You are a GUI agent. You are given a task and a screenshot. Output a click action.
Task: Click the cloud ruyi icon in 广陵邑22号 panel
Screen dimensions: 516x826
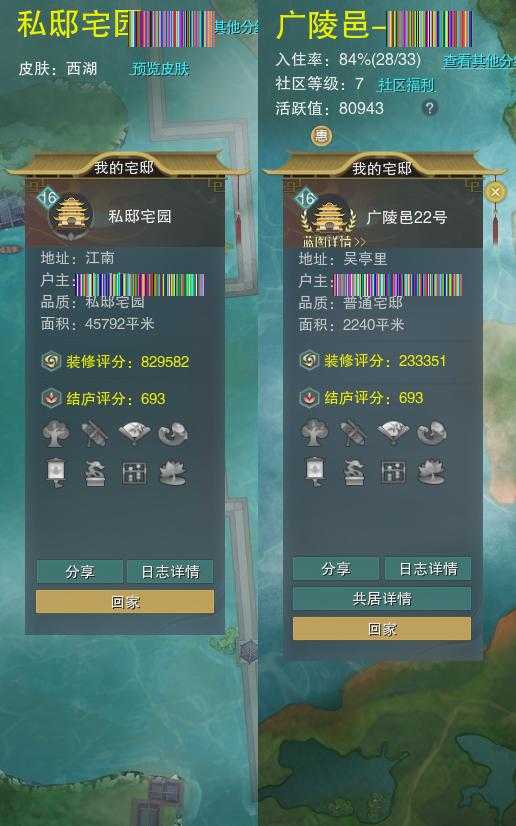point(432,432)
